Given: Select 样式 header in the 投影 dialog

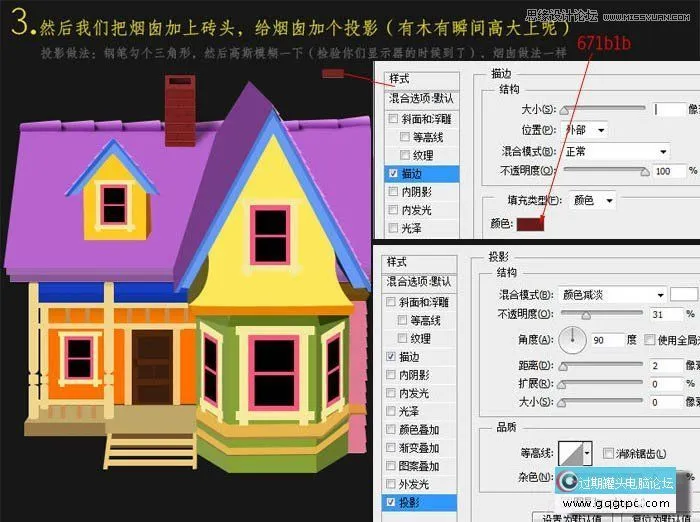Looking at the screenshot, I should [x=419, y=263].
